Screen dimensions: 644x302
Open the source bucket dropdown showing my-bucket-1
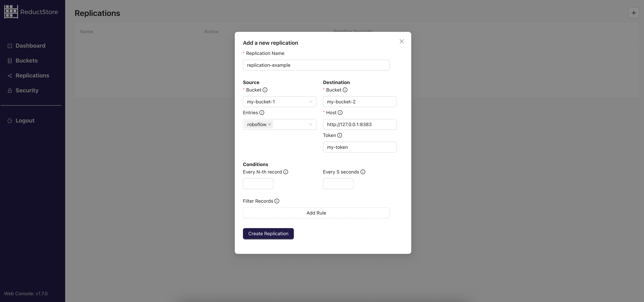279,102
